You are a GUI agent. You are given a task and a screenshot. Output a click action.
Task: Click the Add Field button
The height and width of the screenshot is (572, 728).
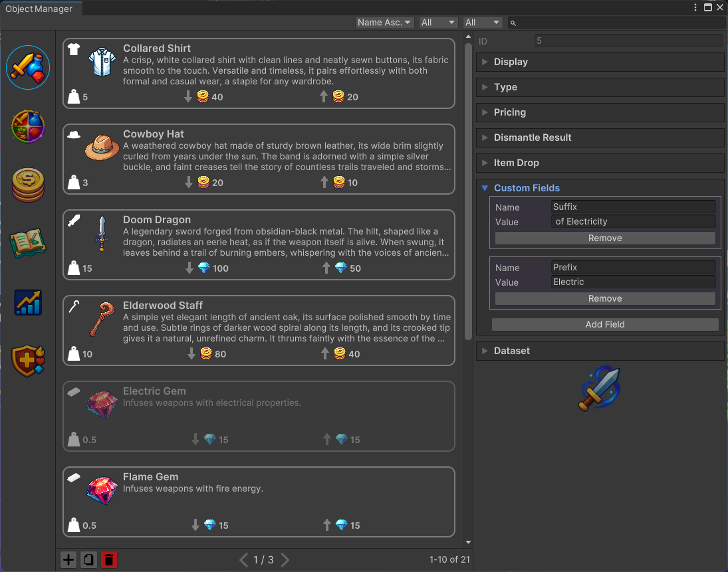point(604,324)
